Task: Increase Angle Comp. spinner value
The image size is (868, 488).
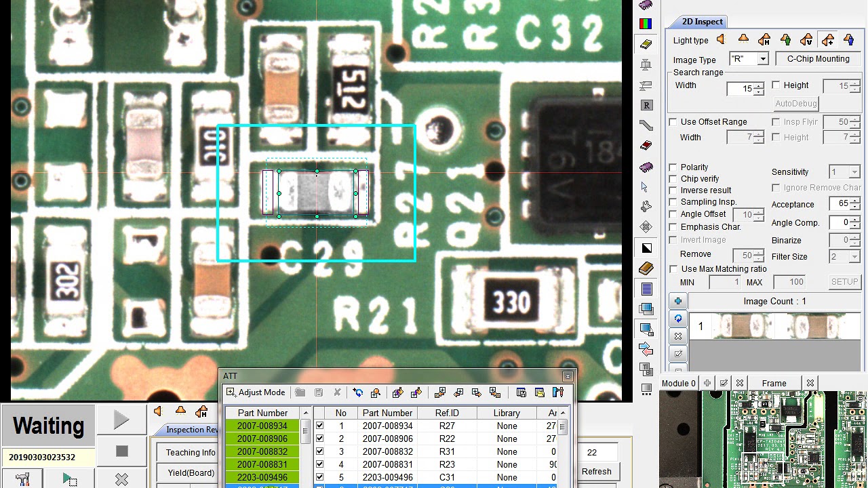Action: tap(854, 220)
